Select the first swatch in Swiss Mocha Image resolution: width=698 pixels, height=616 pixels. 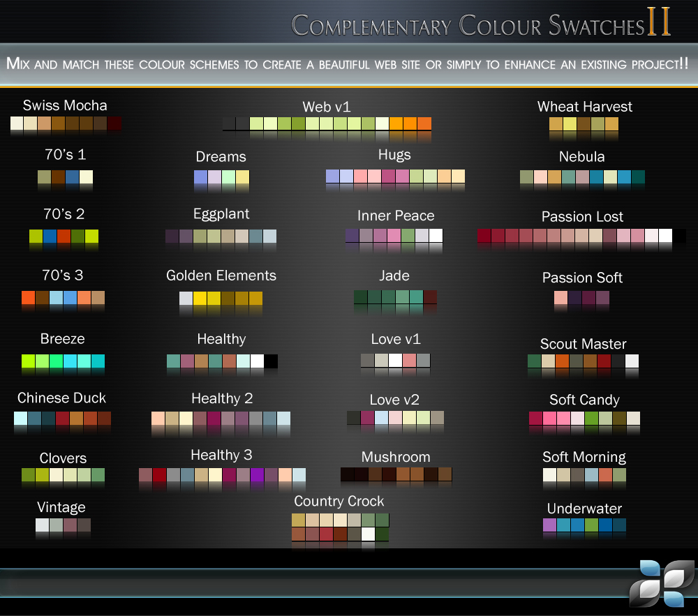[x=15, y=123]
